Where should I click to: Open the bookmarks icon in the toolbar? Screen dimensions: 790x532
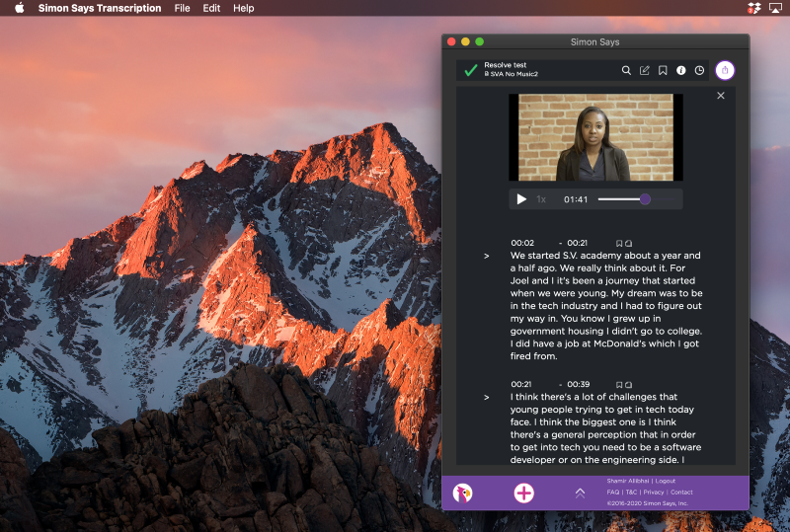663,70
